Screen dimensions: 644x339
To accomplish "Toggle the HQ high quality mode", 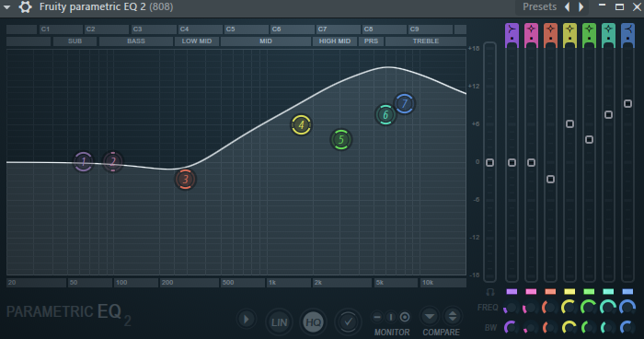I will [314, 322].
